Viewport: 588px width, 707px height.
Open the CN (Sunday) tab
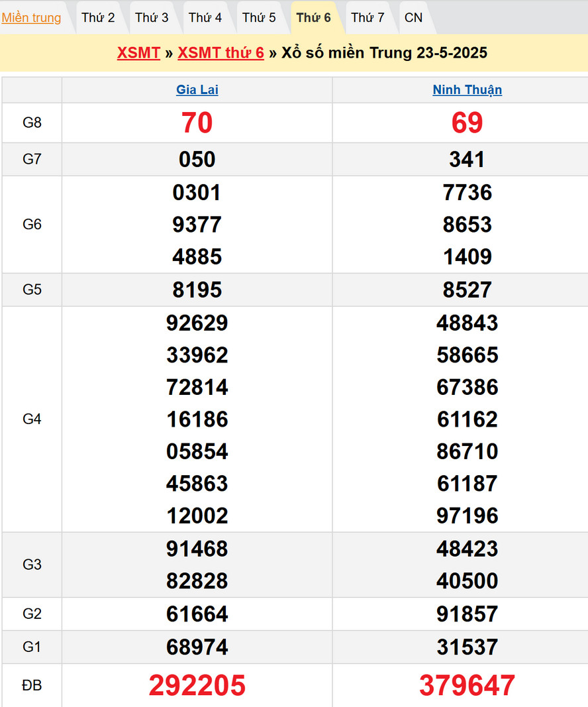(x=413, y=18)
